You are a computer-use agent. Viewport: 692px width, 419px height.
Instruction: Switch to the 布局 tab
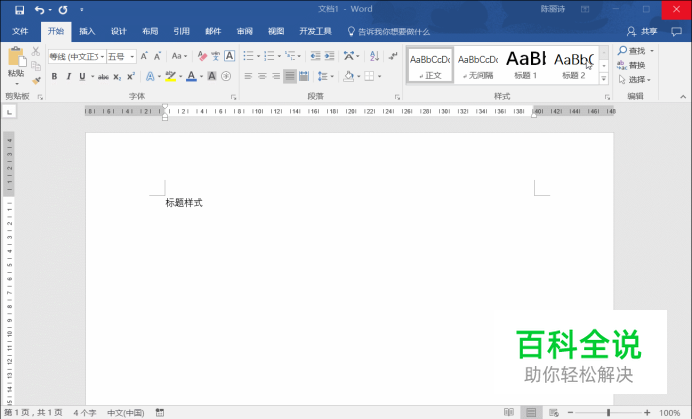tap(150, 31)
